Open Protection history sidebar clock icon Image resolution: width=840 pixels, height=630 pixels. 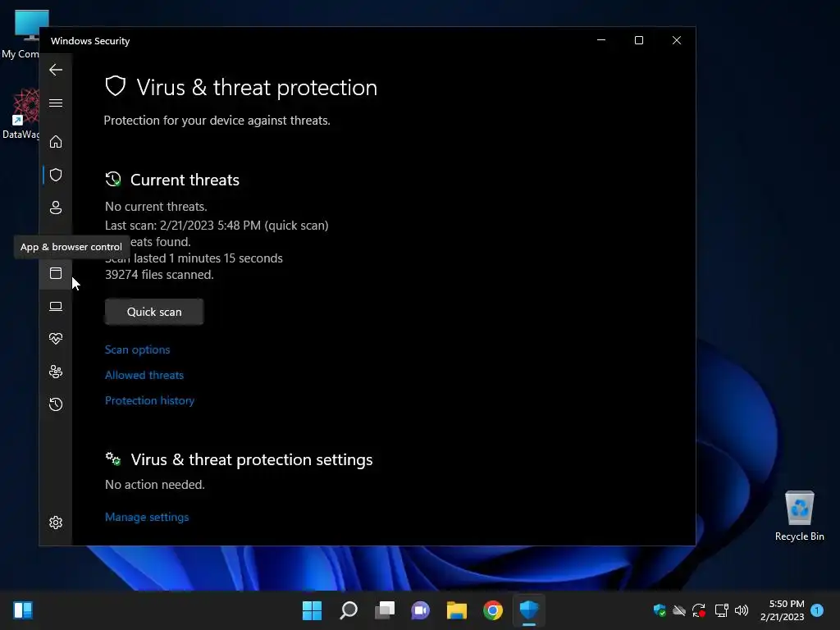tap(56, 404)
